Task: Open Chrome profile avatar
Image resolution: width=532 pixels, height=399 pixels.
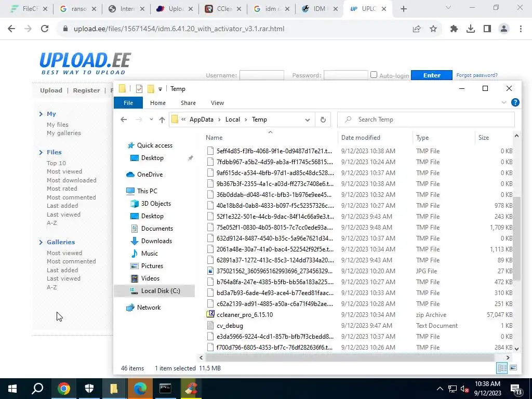Action: coord(504,29)
